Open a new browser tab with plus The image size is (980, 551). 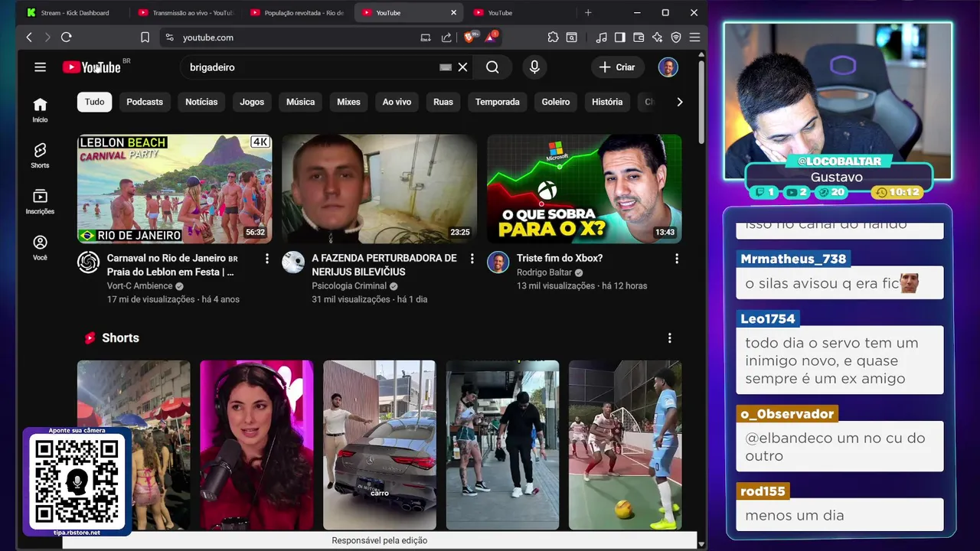tap(588, 12)
